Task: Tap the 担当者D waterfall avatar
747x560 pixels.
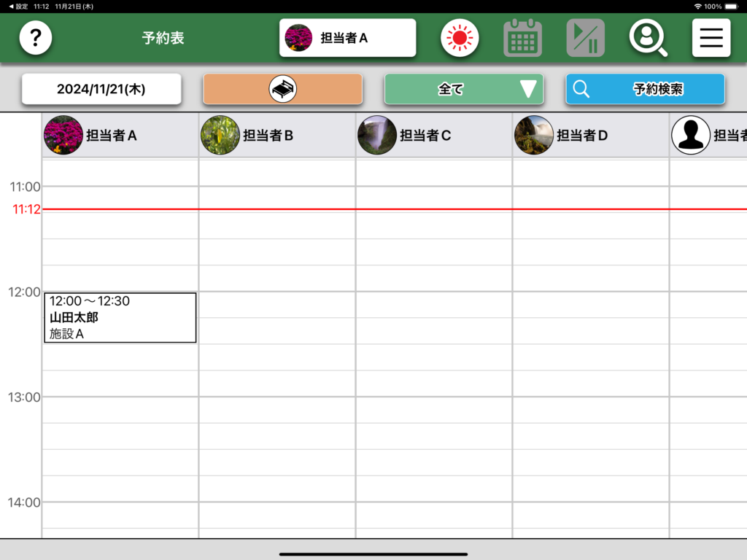Action: point(534,135)
